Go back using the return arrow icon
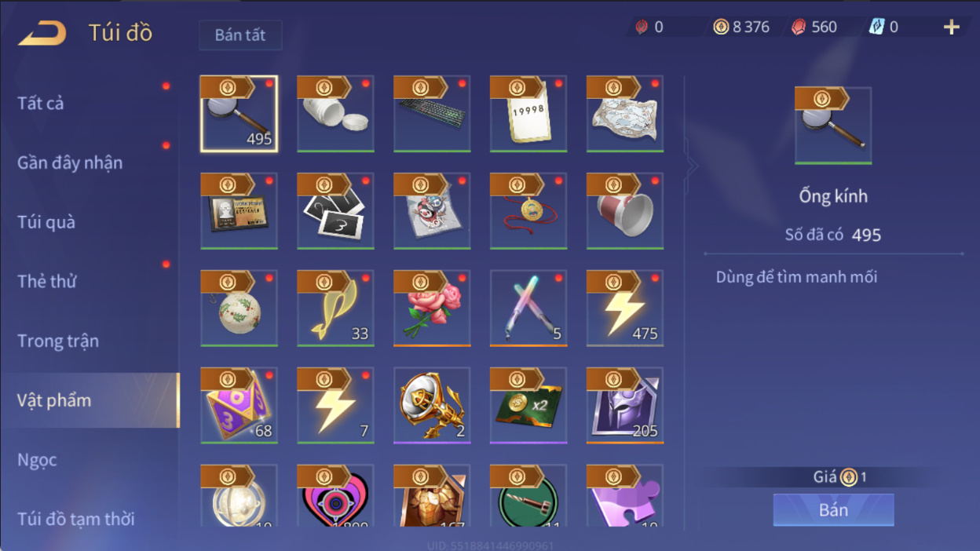This screenshot has width=980, height=551. (x=42, y=33)
